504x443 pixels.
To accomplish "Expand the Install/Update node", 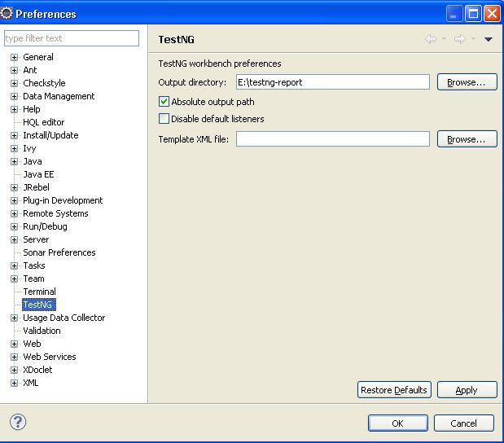I will click(14, 135).
